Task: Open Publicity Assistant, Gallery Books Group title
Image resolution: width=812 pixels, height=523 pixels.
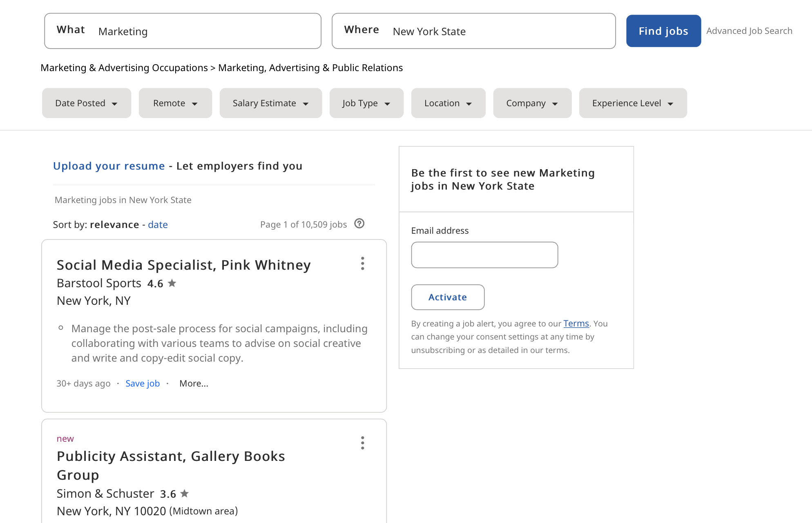Action: (171, 465)
